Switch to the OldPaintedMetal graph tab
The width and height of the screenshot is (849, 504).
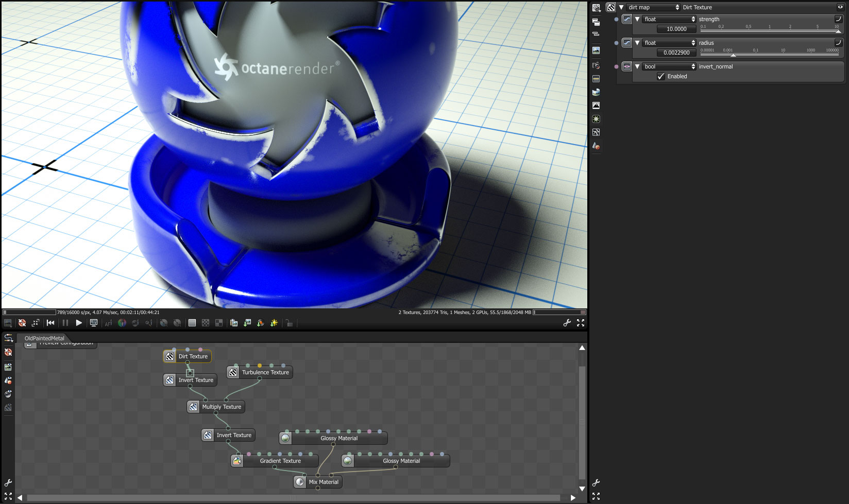point(44,338)
